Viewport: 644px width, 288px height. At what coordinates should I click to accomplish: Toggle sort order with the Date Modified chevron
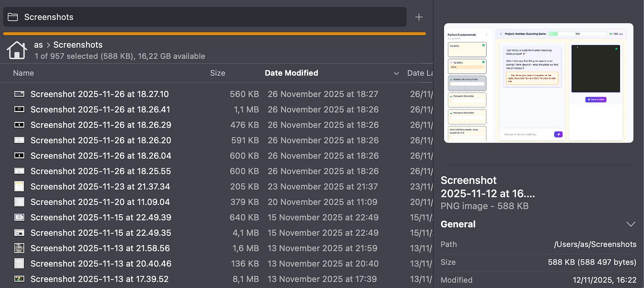(x=395, y=73)
